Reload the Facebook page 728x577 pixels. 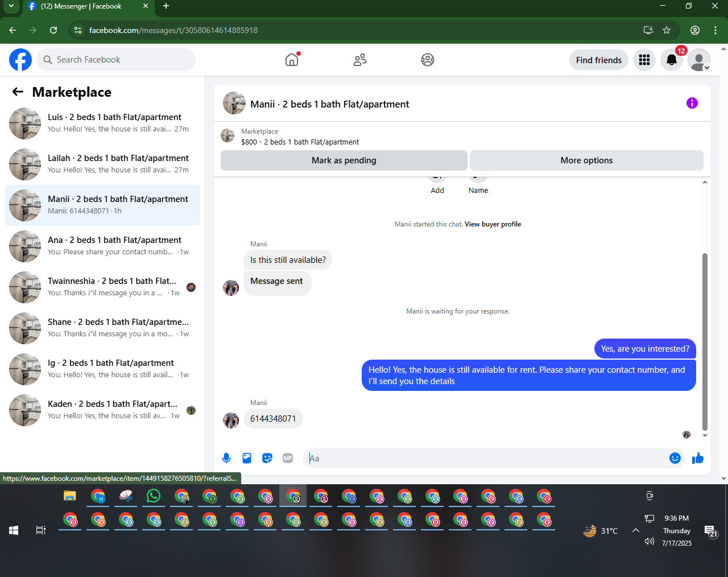(x=53, y=30)
